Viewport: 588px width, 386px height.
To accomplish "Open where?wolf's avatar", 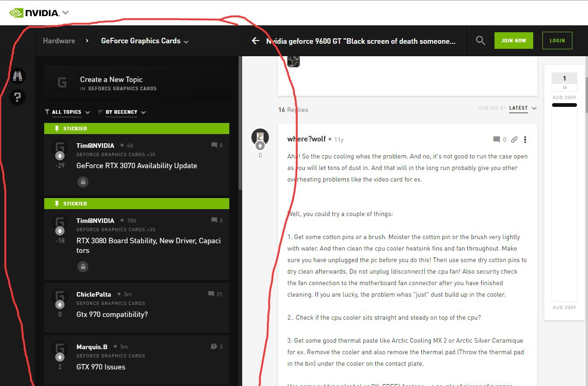I will [x=260, y=137].
